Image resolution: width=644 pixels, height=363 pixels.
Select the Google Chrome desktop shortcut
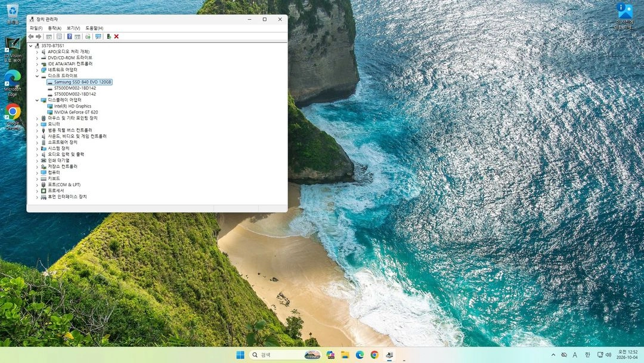tap(13, 117)
